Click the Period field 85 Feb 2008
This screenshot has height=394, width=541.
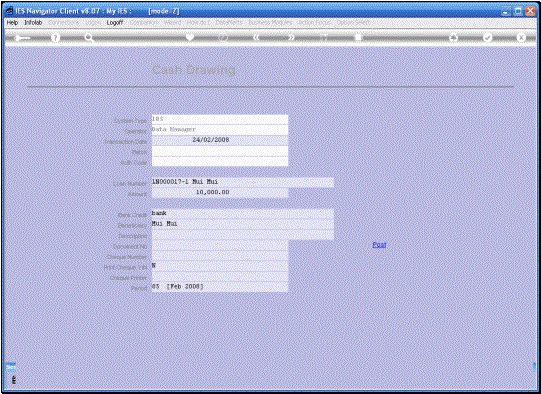tap(220, 287)
